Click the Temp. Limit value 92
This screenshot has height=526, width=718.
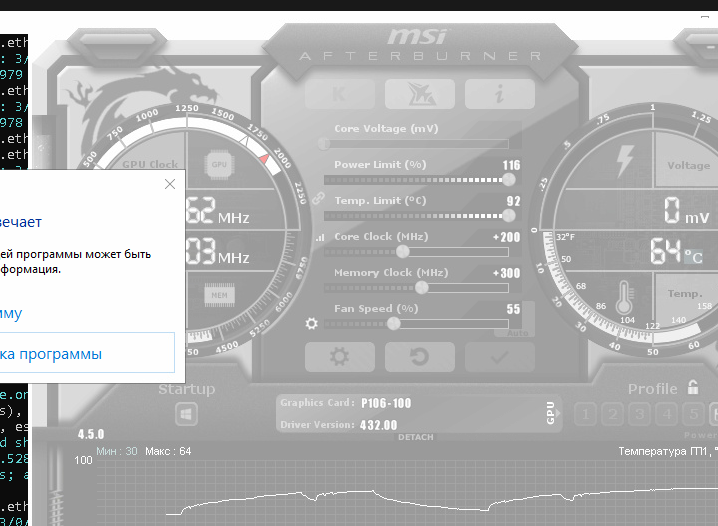click(x=513, y=201)
